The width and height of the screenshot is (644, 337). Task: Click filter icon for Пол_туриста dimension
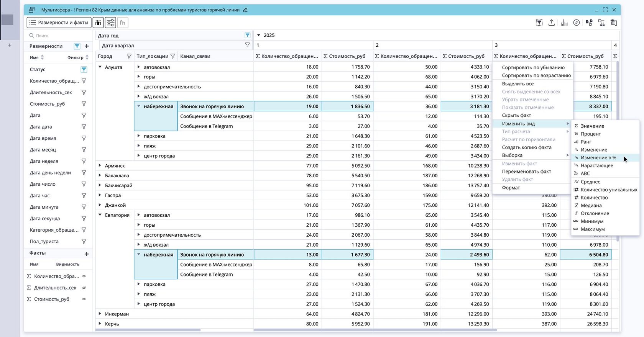(84, 242)
